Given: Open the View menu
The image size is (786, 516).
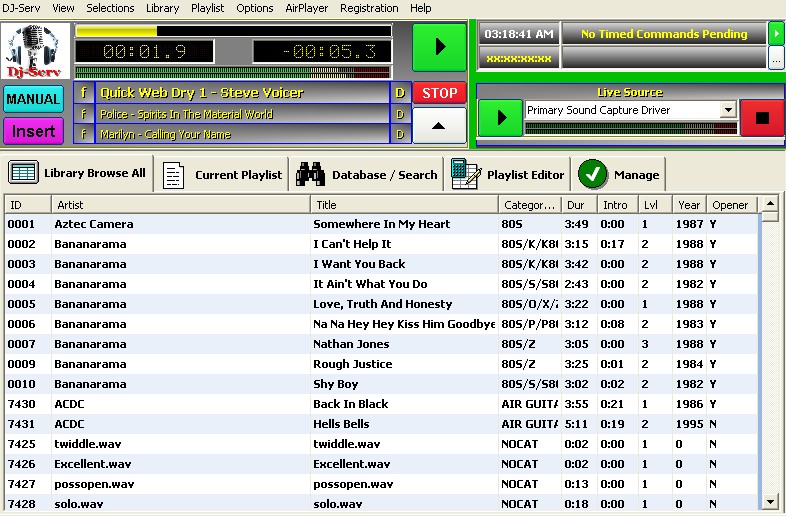Looking at the screenshot, I should 63,8.
